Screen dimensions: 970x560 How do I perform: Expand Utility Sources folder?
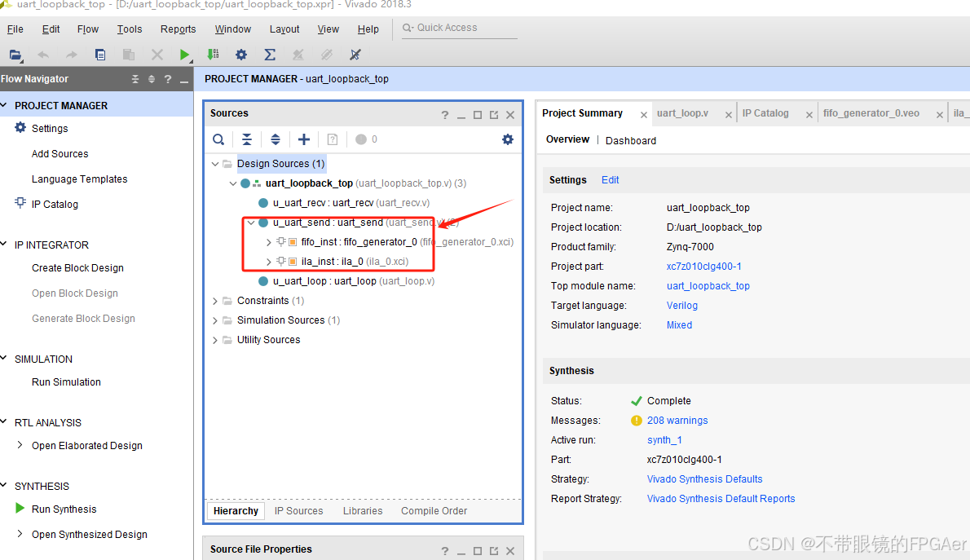point(214,341)
